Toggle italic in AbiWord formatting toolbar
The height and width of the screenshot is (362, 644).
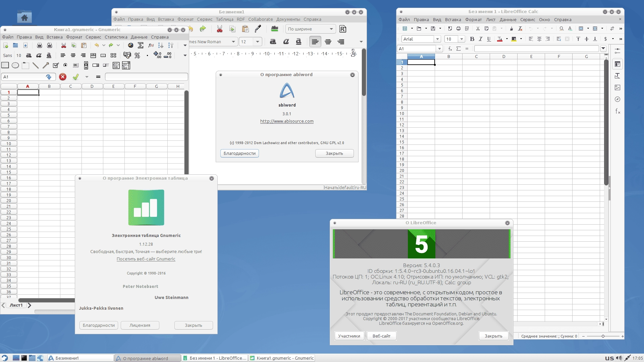[286, 42]
